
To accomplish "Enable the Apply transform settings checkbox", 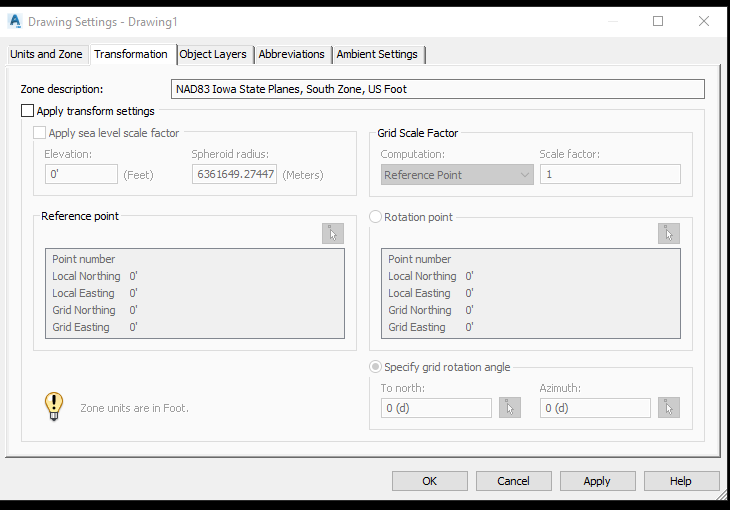I will click(28, 111).
